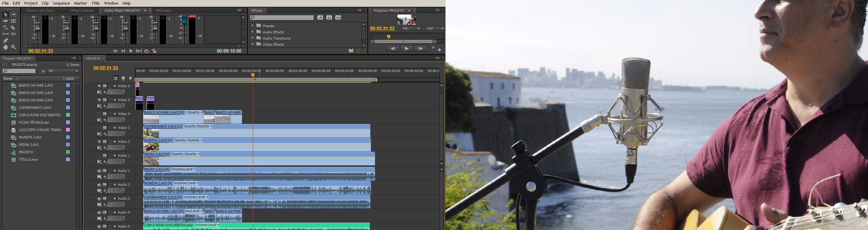This screenshot has width=868, height=230.
Task: Switch to the Metadata tab
Action: [163, 11]
